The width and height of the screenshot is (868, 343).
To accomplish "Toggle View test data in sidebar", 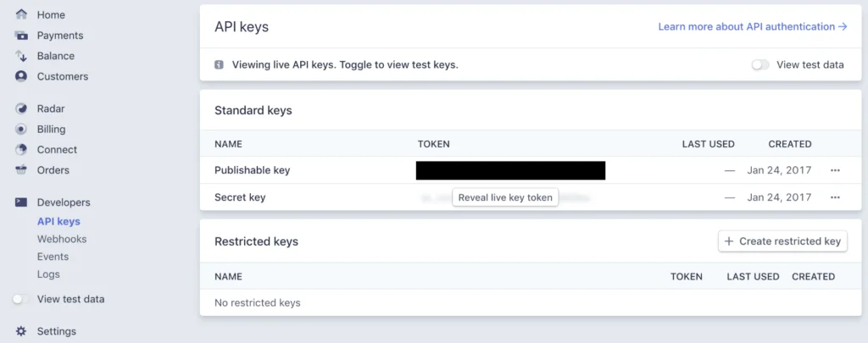I will (x=21, y=299).
